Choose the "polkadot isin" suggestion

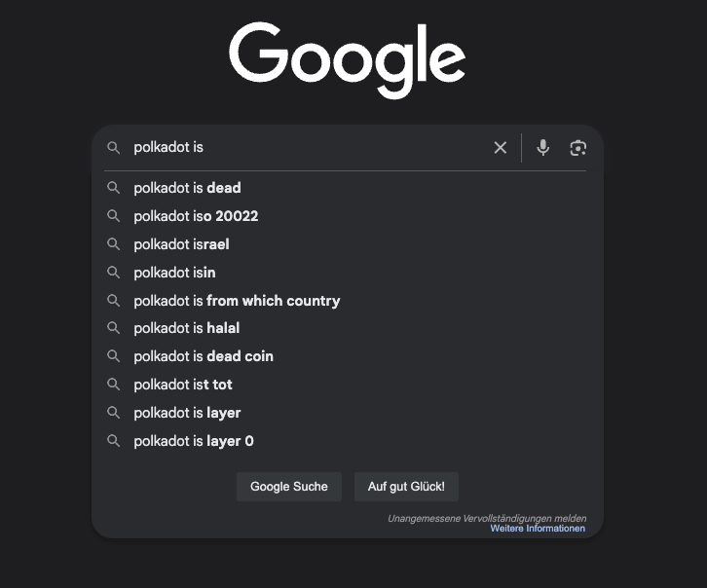(x=174, y=273)
